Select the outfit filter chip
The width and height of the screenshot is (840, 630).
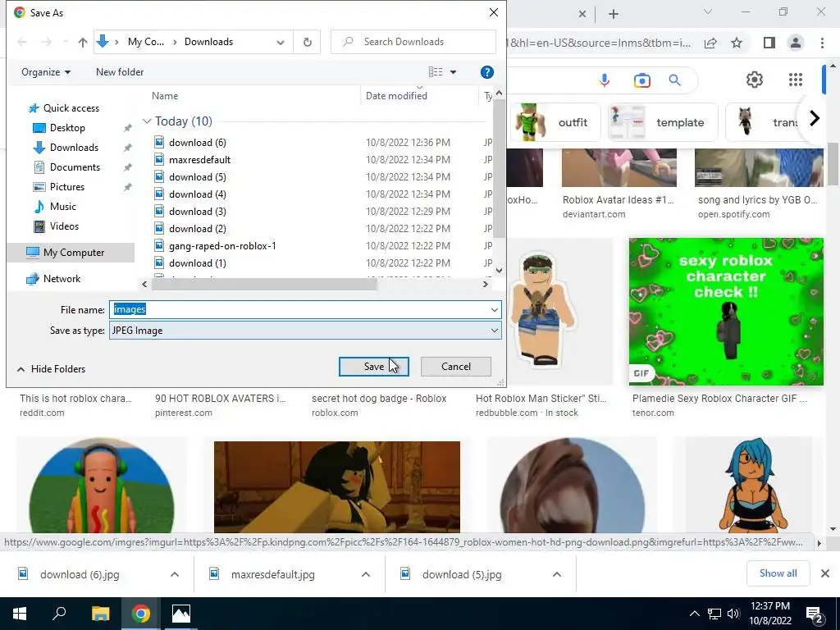[x=555, y=122]
